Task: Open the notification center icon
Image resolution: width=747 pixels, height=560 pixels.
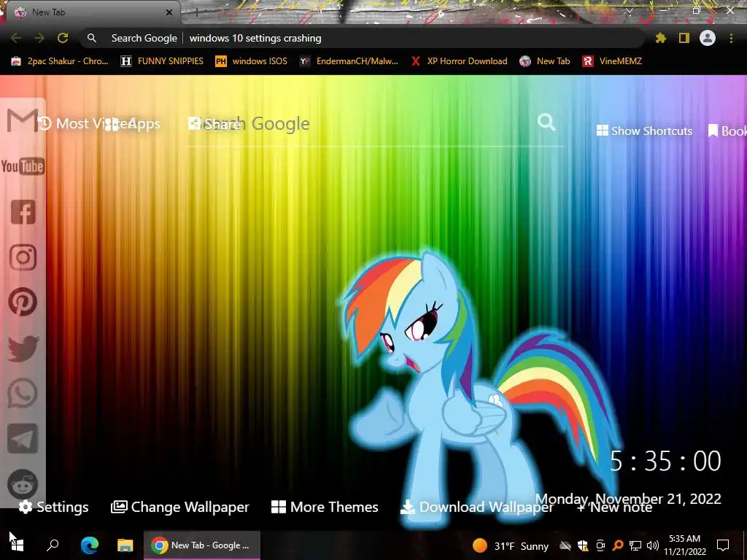Action: (723, 545)
